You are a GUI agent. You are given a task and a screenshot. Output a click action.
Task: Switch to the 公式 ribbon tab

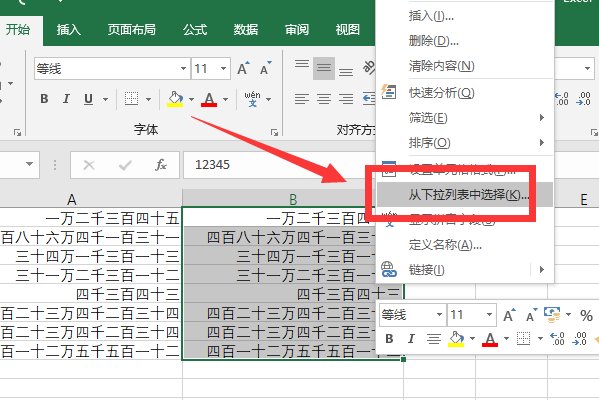(x=195, y=29)
